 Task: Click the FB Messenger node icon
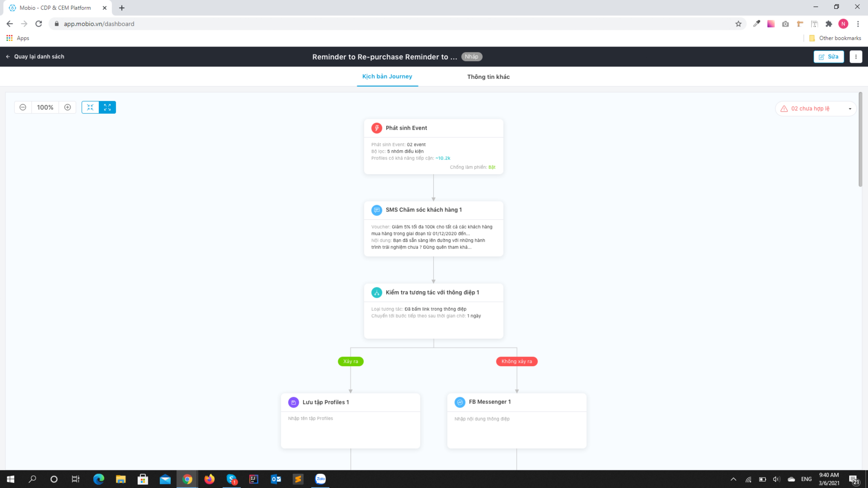(460, 402)
